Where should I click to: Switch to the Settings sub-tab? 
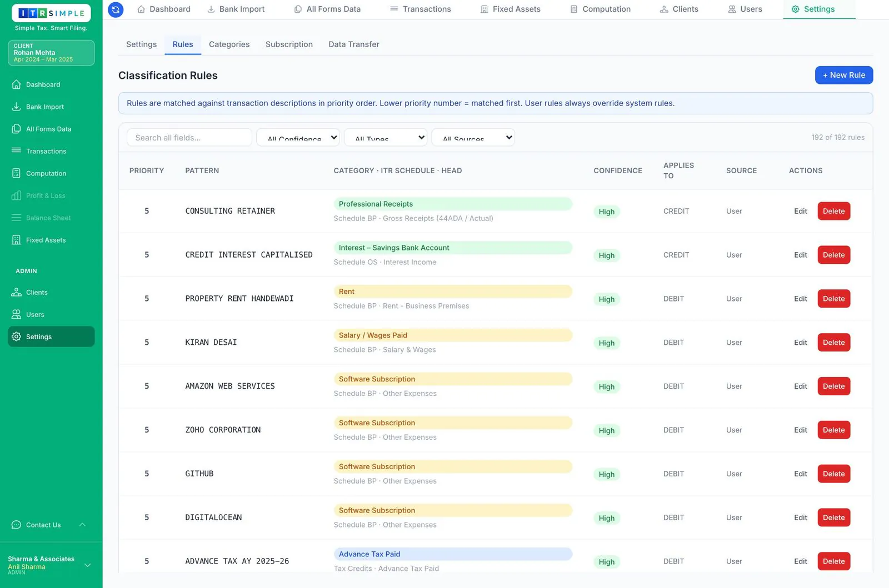[x=141, y=44]
